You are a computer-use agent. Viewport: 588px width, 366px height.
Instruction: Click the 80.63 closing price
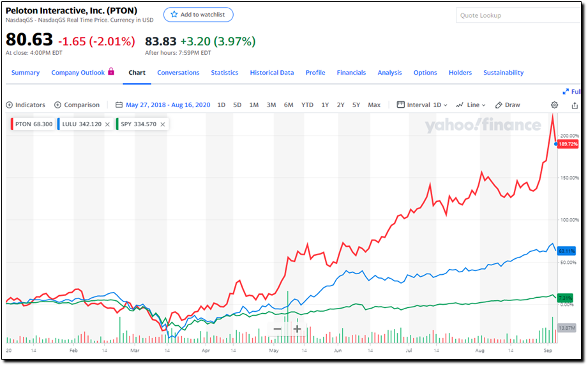[x=29, y=40]
